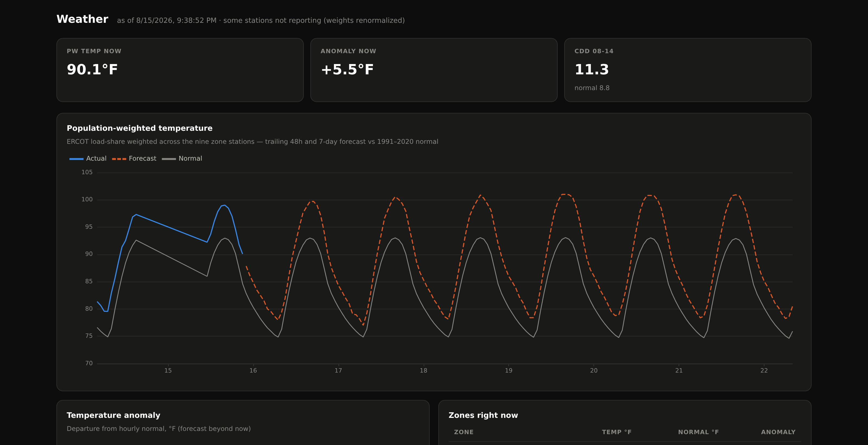
Task: Toggle the Actual series in chart legend
Action: [88, 158]
